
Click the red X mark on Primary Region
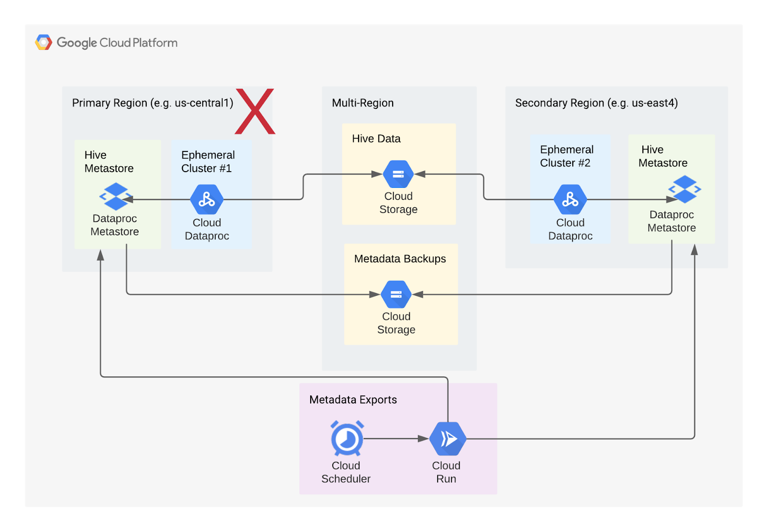(x=255, y=111)
